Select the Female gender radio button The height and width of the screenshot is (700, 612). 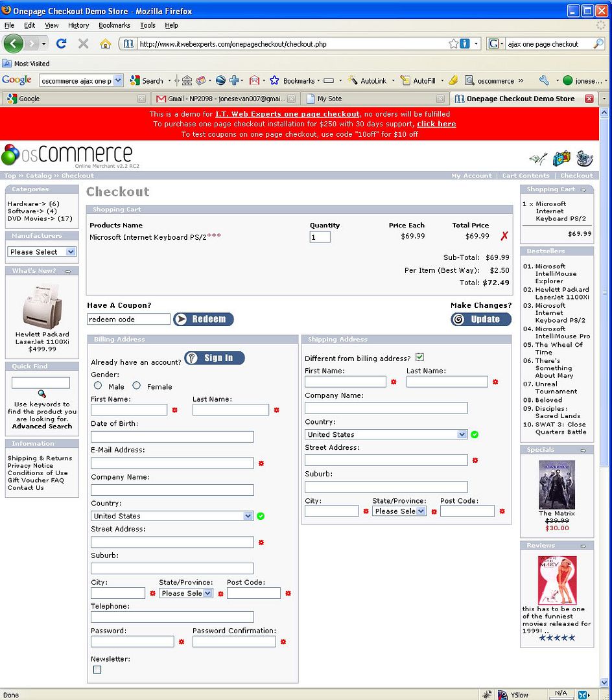137,386
